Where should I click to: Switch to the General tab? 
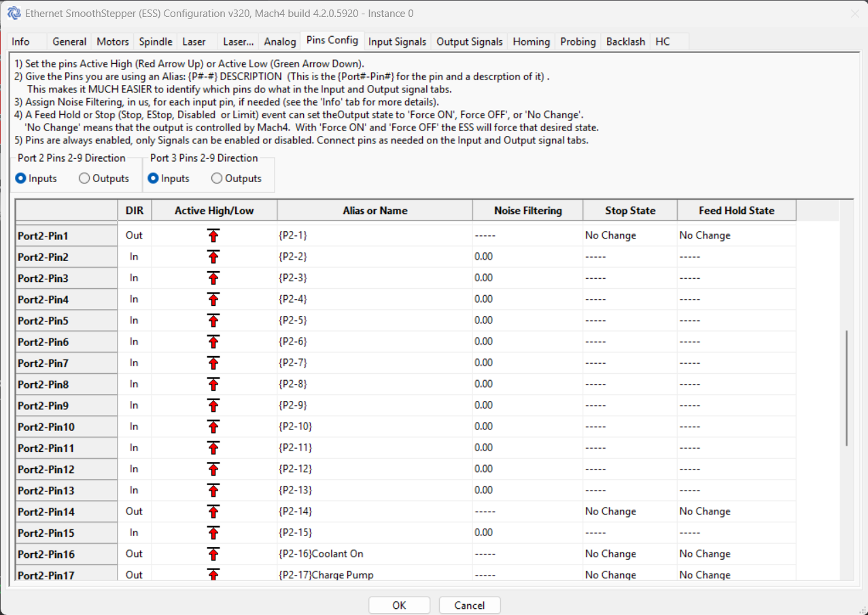[x=69, y=41]
